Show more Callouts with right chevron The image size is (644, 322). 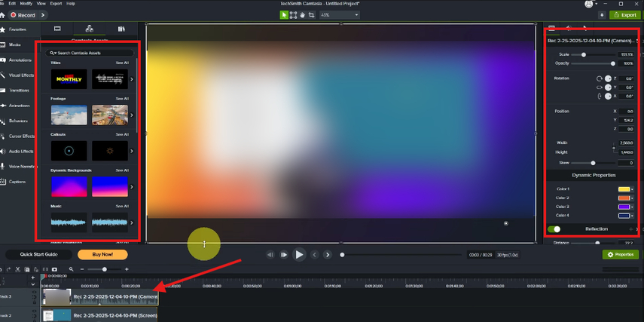[132, 151]
